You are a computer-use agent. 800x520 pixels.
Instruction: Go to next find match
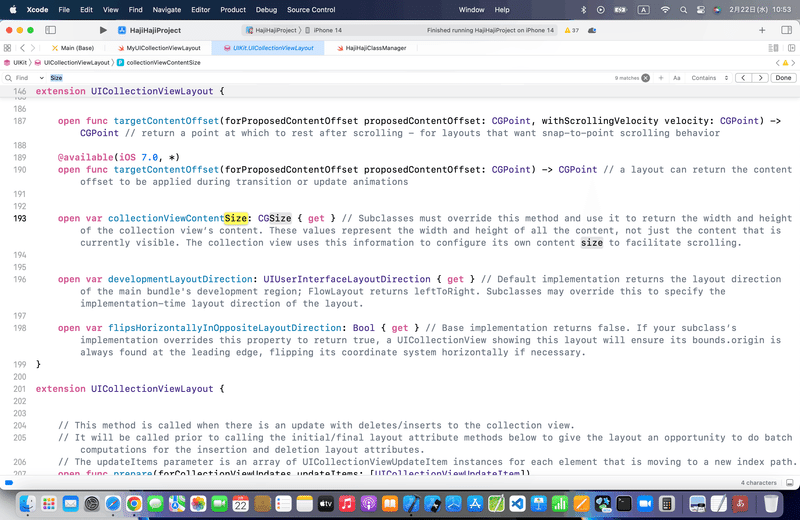click(x=760, y=78)
